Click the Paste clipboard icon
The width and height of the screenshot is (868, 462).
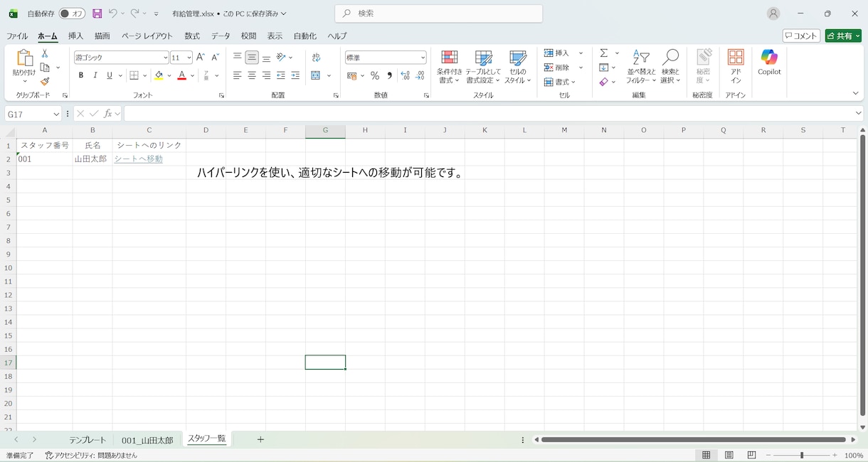coord(24,58)
